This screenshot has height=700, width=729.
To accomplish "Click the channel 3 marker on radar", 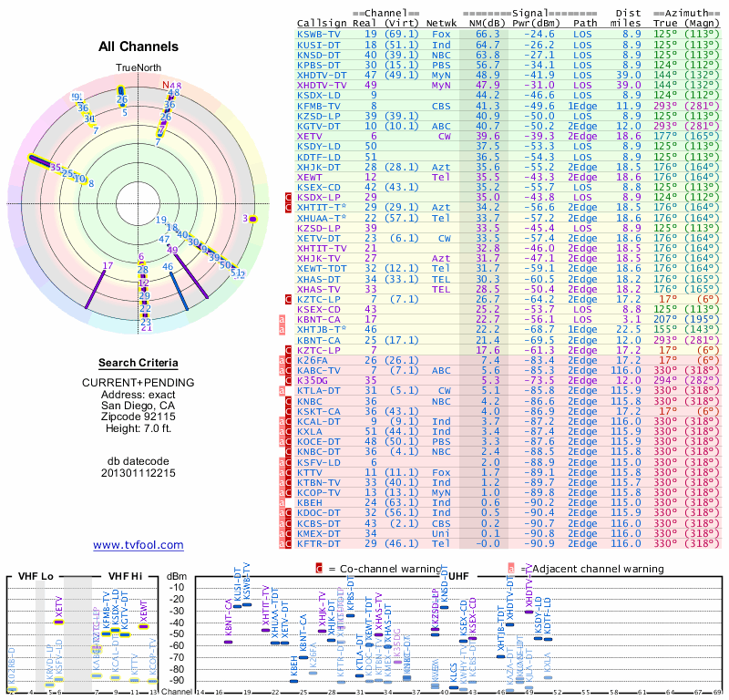I will [252, 219].
